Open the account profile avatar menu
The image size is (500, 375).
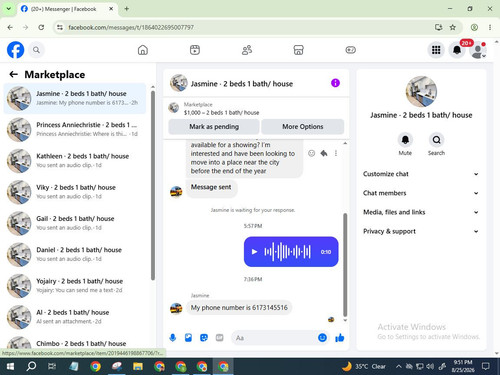(x=478, y=50)
